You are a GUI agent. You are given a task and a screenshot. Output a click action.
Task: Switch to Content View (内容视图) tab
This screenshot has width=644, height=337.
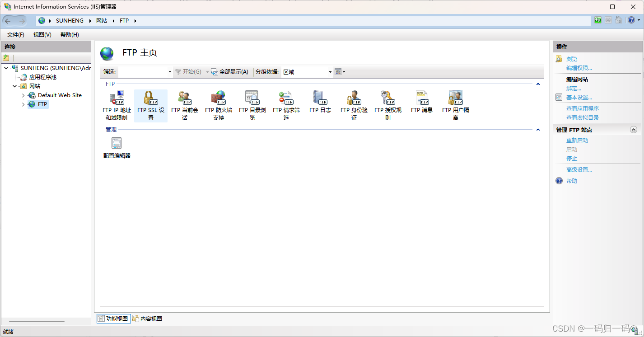[147, 318]
